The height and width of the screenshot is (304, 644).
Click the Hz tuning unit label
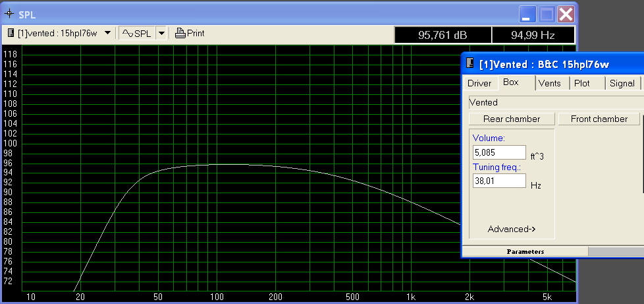(x=536, y=185)
